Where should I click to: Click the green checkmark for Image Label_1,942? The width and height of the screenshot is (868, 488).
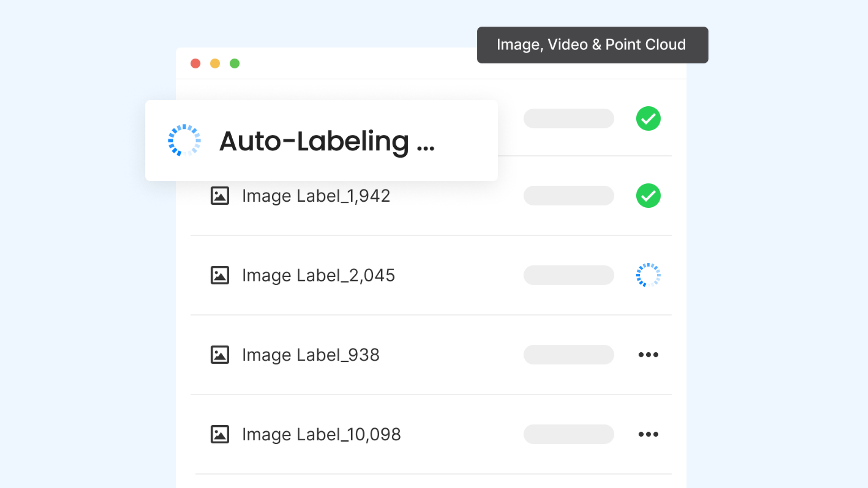click(648, 196)
